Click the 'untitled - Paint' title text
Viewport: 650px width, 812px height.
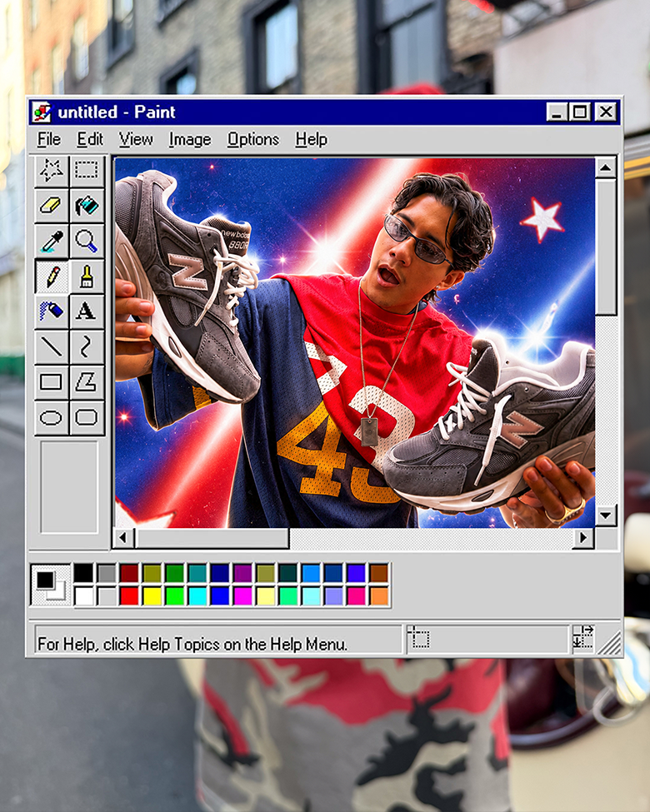117,112
